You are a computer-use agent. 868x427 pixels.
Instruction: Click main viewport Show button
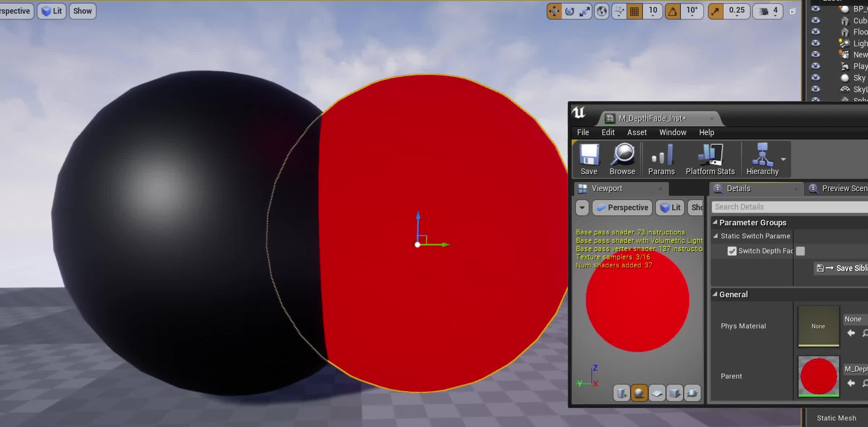click(82, 11)
